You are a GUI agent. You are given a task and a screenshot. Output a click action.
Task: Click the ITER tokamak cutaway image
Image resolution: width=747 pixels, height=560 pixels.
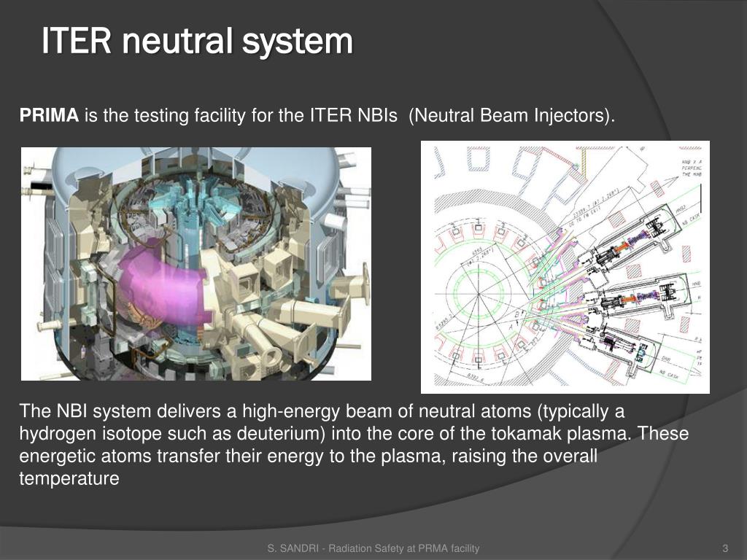point(196,264)
